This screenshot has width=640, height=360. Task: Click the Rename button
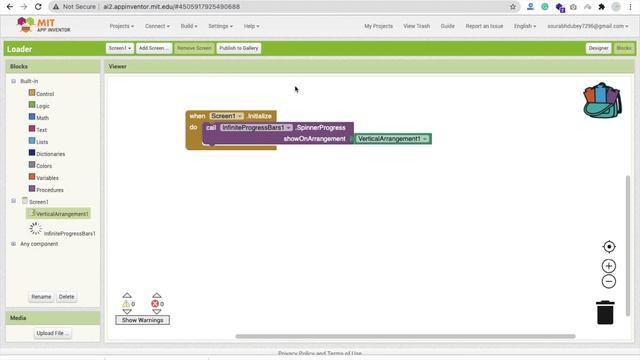tap(41, 297)
